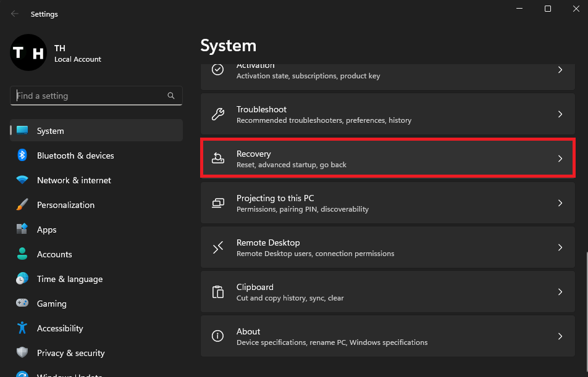Open Troubleshoot via its right chevron
Screen dimensions: 588x377
(x=560, y=114)
